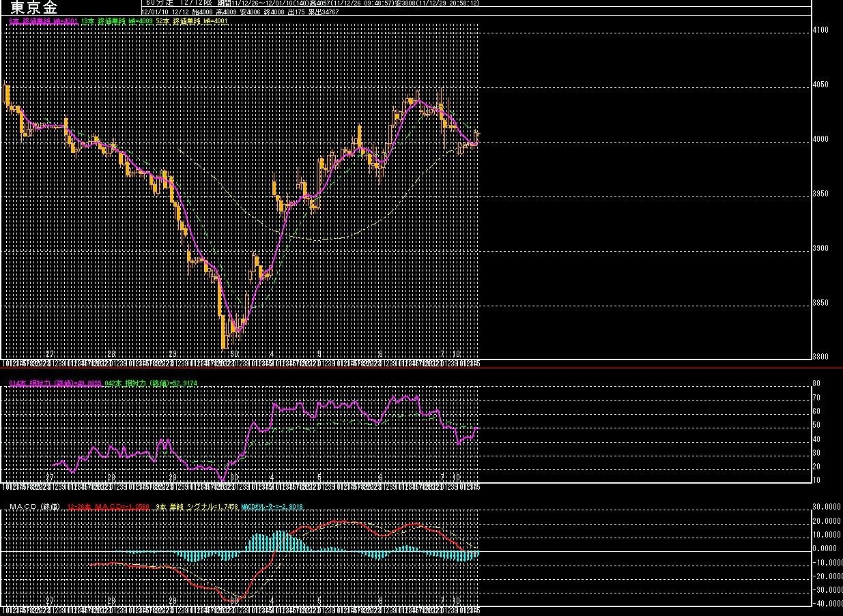
Task: Click the 6本 終値単純 MA=4001 legend
Action: pos(44,22)
